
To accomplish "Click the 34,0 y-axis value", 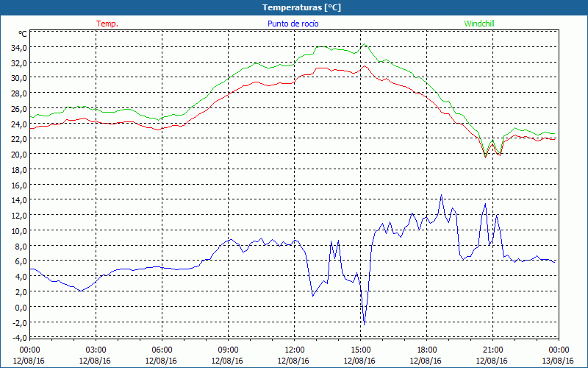I will coord(20,48).
